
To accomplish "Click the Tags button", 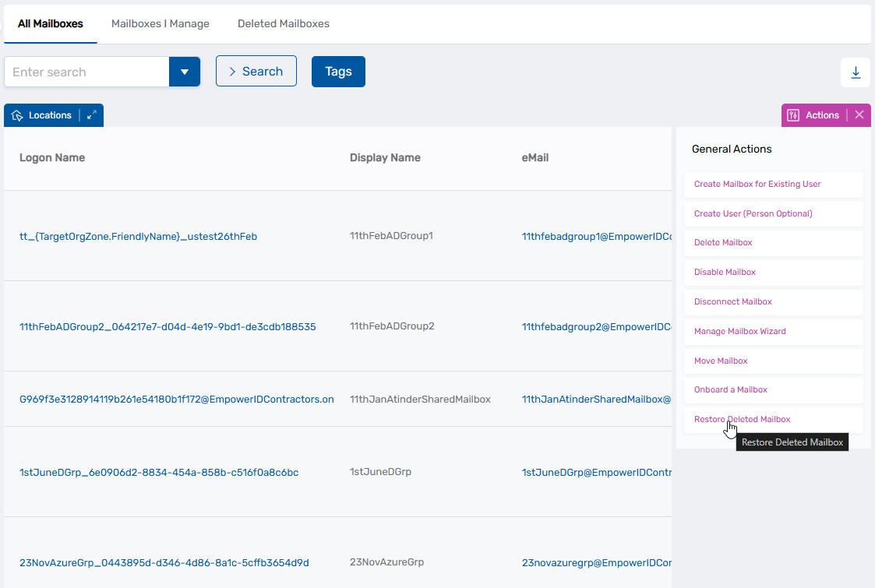I will tap(338, 72).
